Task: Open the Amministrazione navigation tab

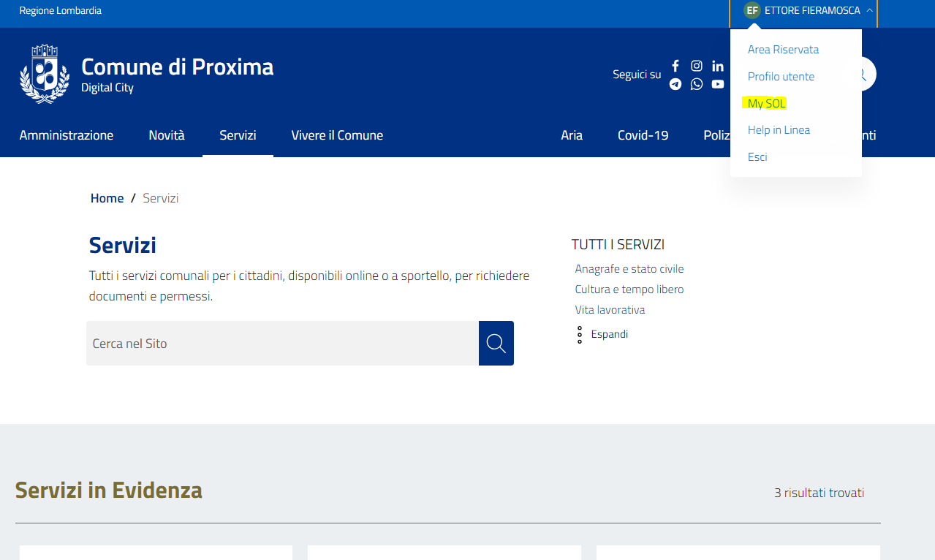Action: (x=67, y=135)
